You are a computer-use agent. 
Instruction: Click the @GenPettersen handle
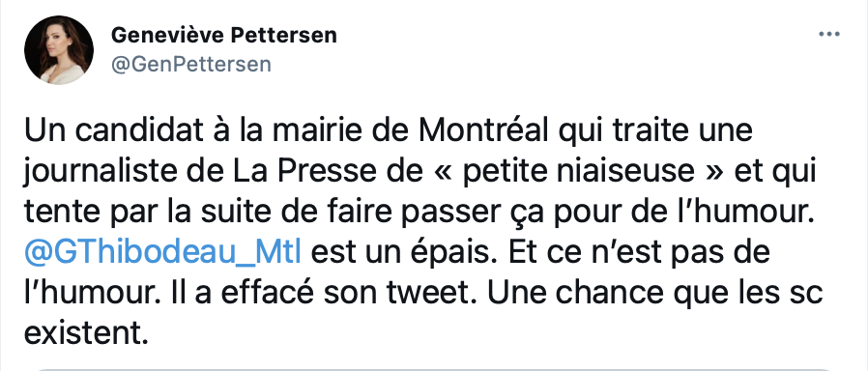tap(191, 64)
